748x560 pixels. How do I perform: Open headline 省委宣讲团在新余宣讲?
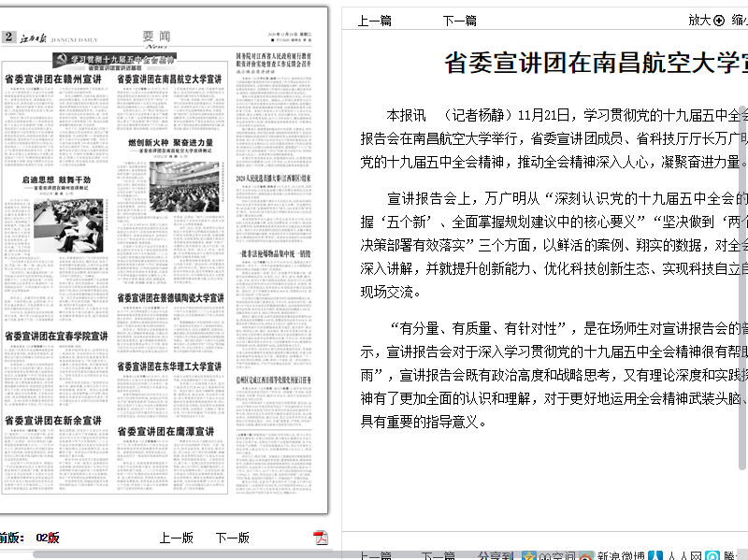click(x=53, y=421)
